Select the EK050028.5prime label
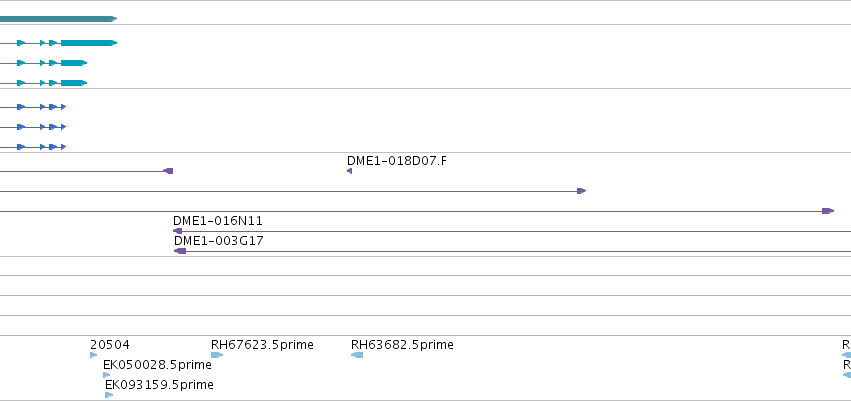This screenshot has width=851, height=401. point(157,365)
